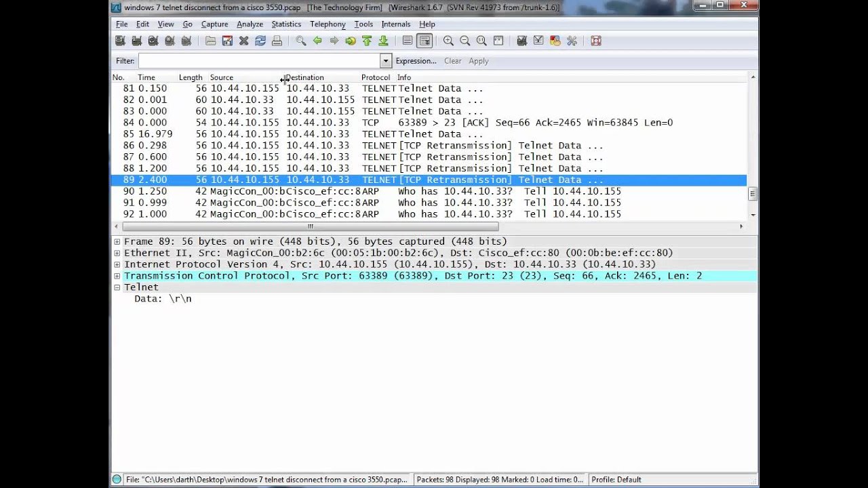Open the filter history dropdown arrow
The width and height of the screenshot is (868, 488).
point(386,61)
